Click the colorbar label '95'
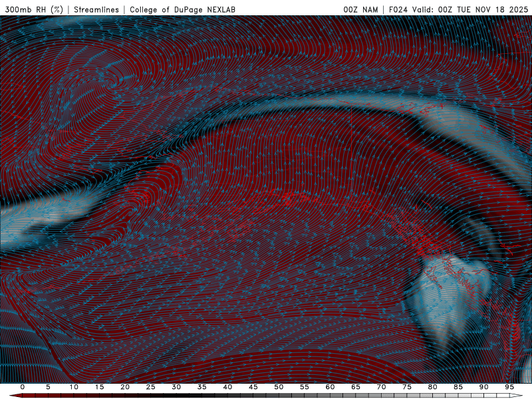This screenshot has height=399, width=532. [509, 387]
